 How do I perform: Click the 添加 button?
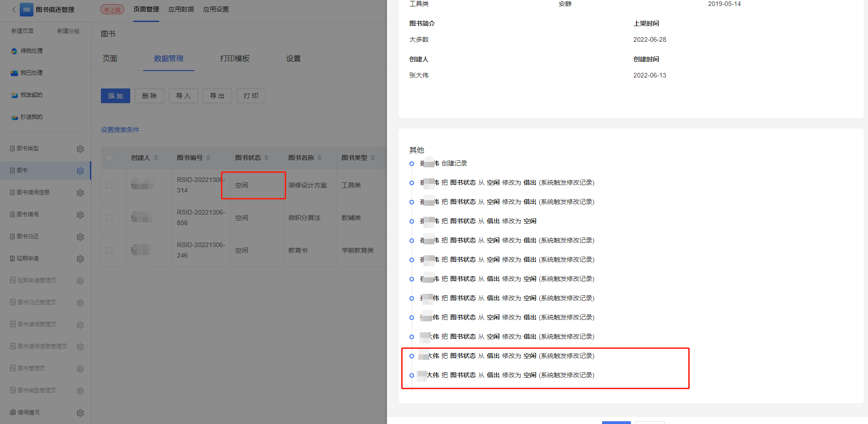tap(116, 96)
